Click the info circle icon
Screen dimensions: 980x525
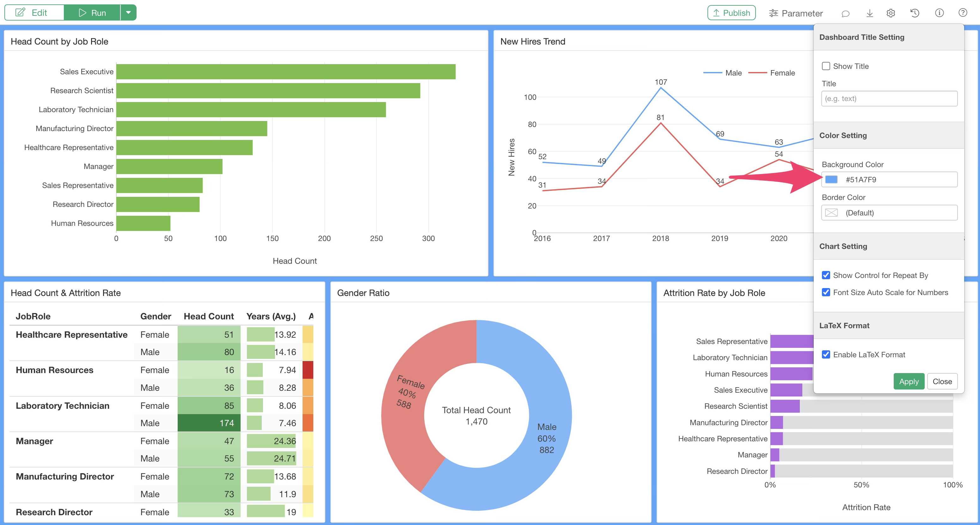(939, 13)
